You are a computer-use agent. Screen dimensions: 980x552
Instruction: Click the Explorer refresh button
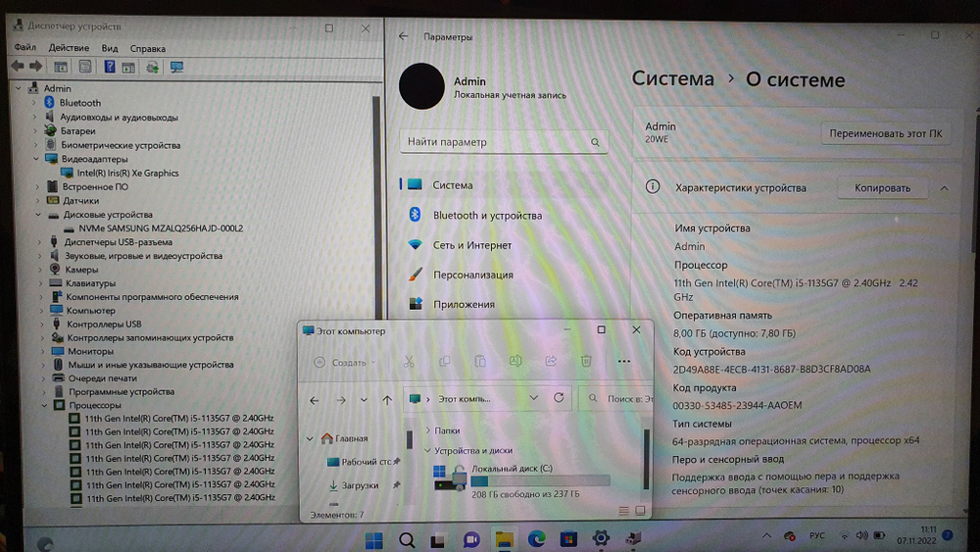559,398
